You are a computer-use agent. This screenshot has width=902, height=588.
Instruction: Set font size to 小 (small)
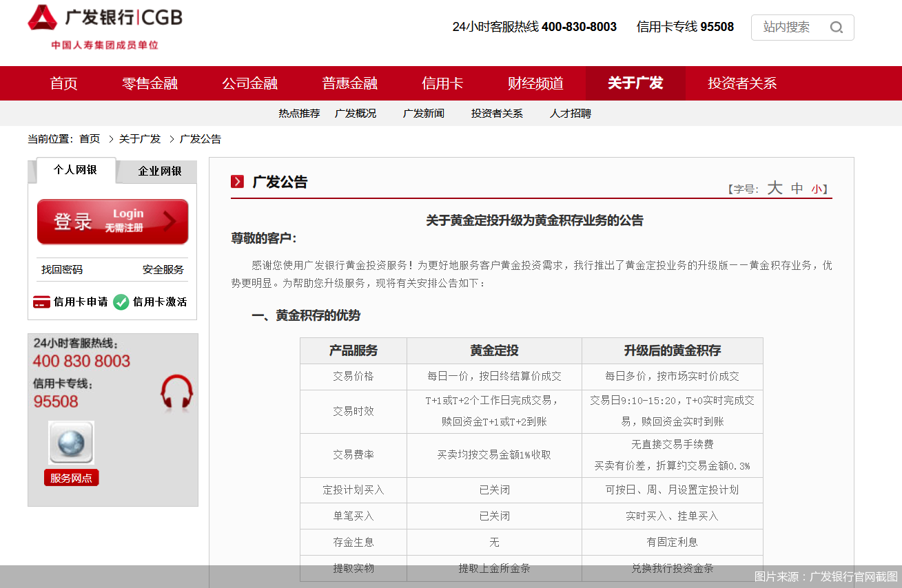tap(816, 189)
